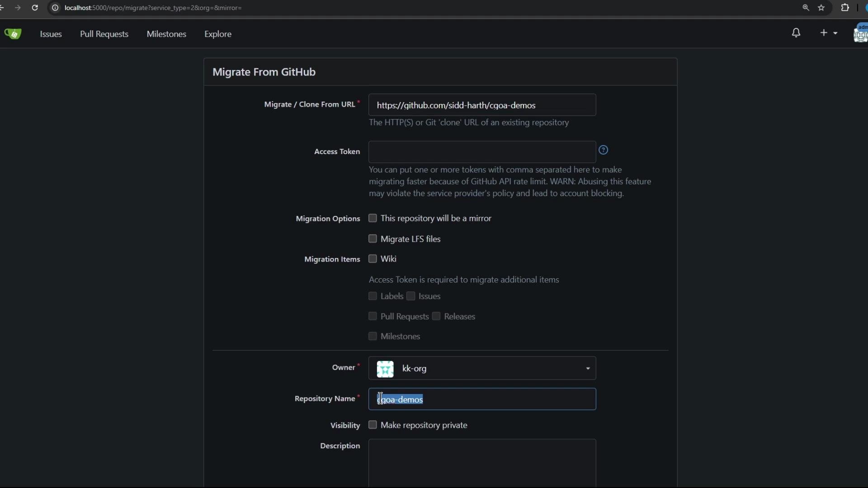Open the Gitea home logo

13,34
